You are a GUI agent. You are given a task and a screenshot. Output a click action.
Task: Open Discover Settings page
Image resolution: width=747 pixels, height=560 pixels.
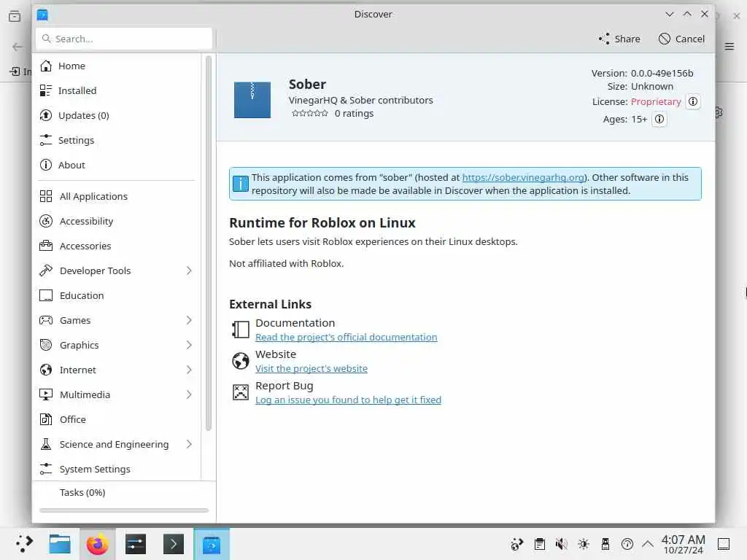point(117,140)
